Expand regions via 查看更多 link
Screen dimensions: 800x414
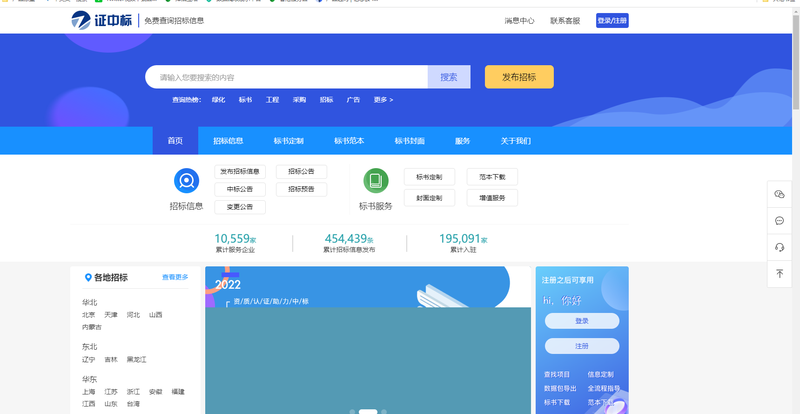pyautogui.click(x=175, y=277)
